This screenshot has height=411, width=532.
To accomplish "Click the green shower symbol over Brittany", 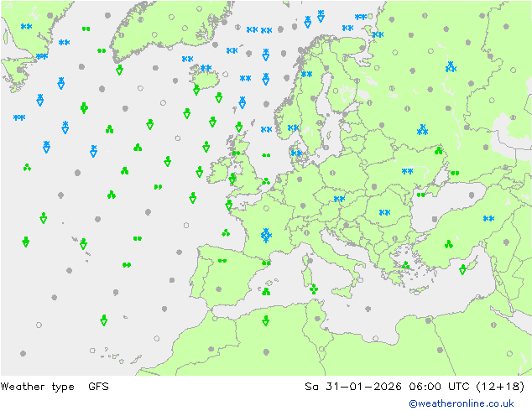I will 229,205.
